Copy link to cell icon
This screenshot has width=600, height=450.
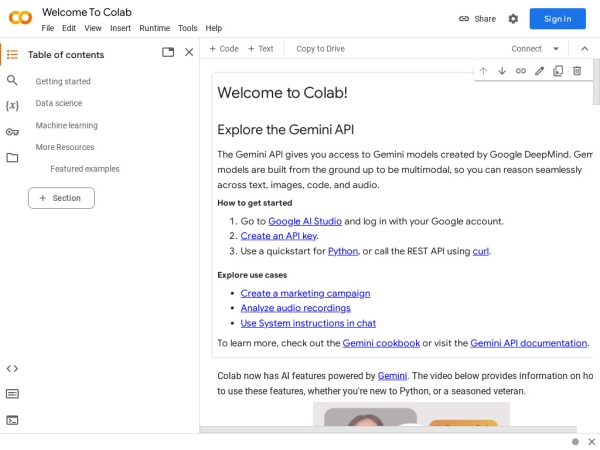(521, 71)
